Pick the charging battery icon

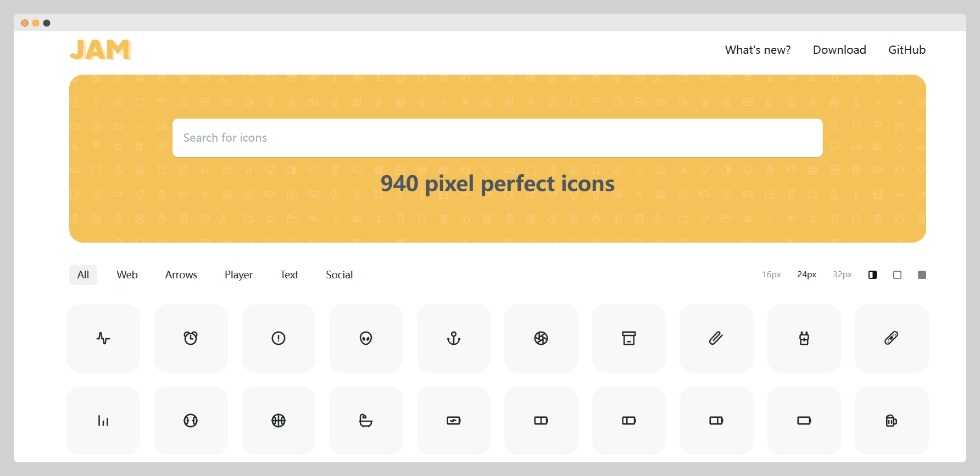pos(453,421)
